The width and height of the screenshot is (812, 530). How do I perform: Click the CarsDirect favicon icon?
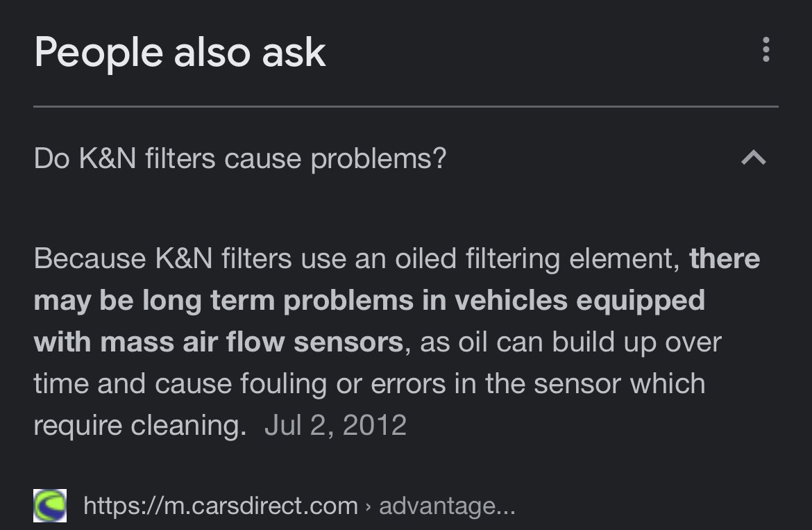click(x=50, y=505)
